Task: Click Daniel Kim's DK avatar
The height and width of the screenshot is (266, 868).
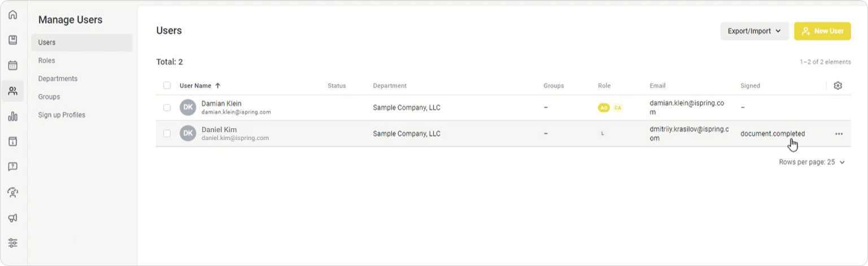Action: (188, 134)
